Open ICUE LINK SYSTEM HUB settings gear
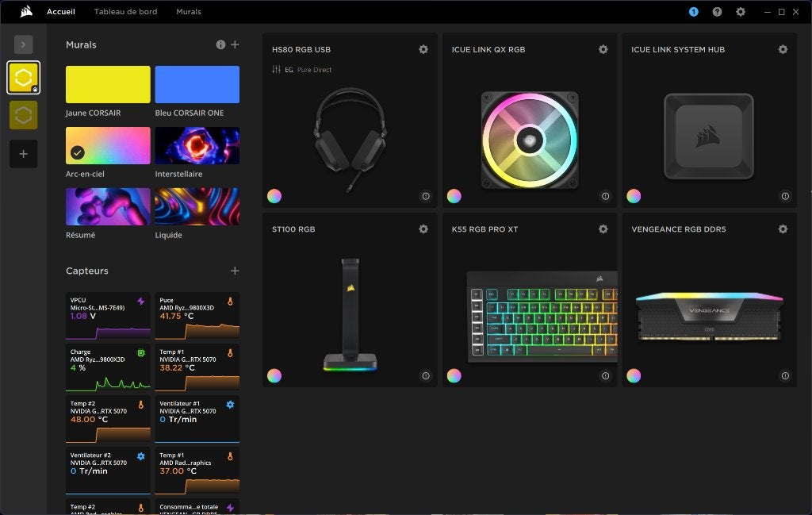 783,49
